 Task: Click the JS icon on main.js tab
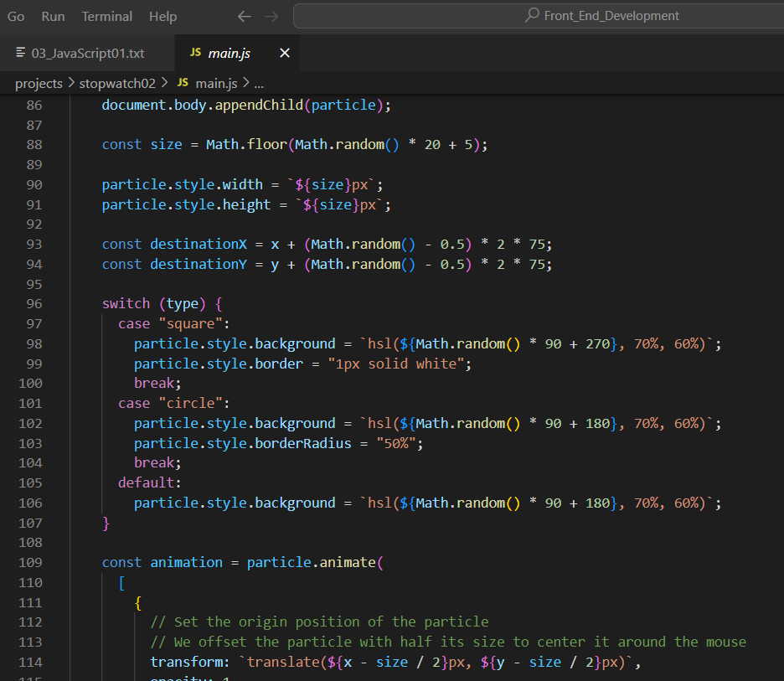(x=195, y=52)
